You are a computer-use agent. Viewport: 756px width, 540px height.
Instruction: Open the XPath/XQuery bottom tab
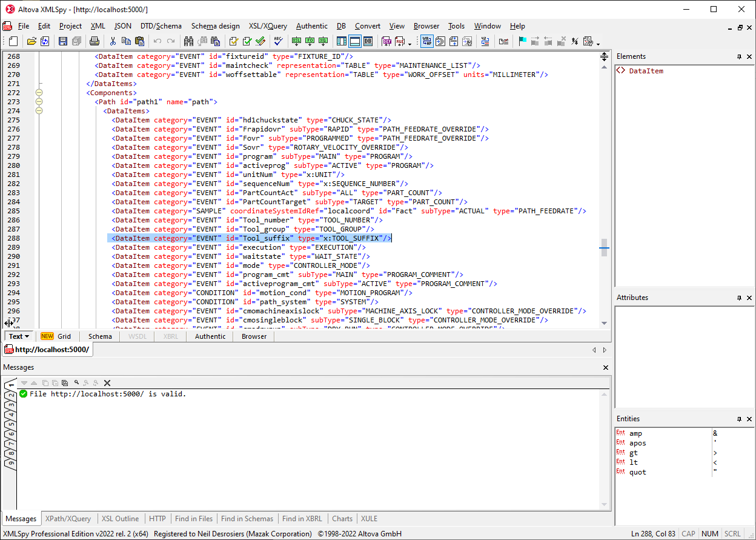point(68,519)
